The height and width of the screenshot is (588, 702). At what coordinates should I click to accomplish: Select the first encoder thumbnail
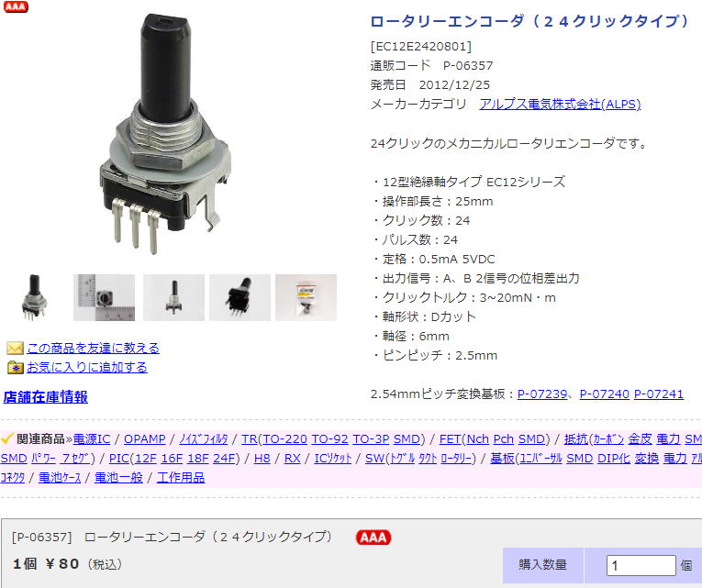click(34, 297)
